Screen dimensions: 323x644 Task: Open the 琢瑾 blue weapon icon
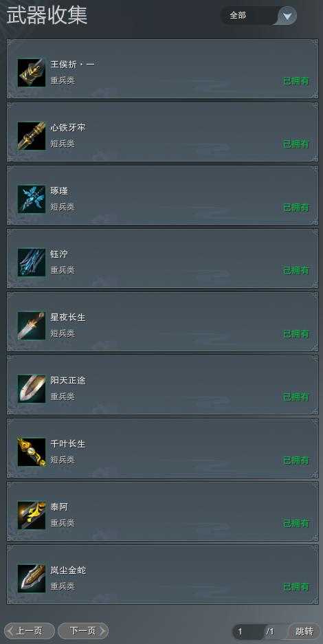(x=31, y=199)
